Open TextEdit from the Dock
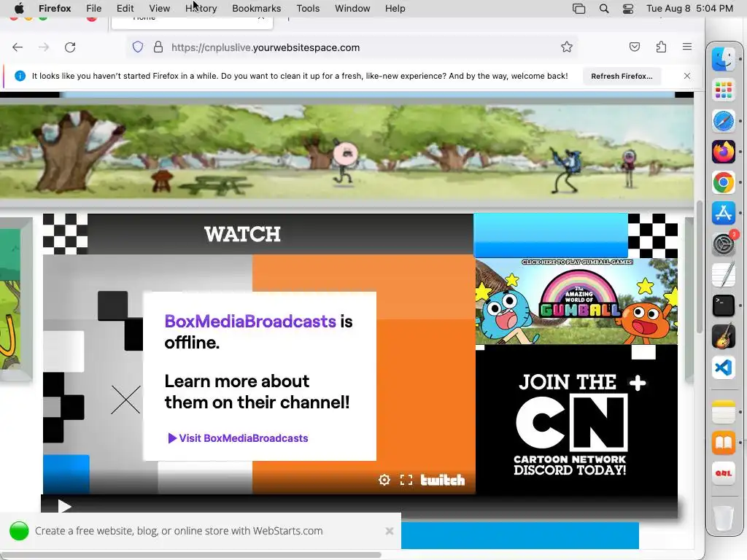 [x=723, y=275]
